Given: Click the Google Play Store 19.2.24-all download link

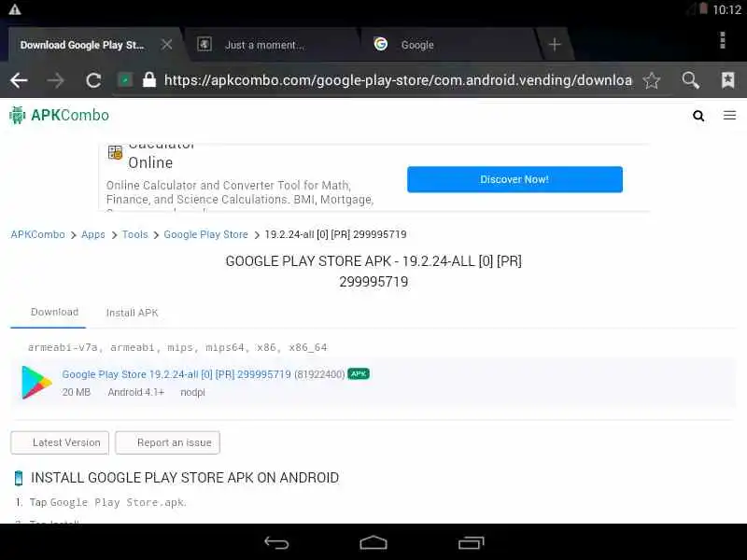Looking at the screenshot, I should 176,374.
